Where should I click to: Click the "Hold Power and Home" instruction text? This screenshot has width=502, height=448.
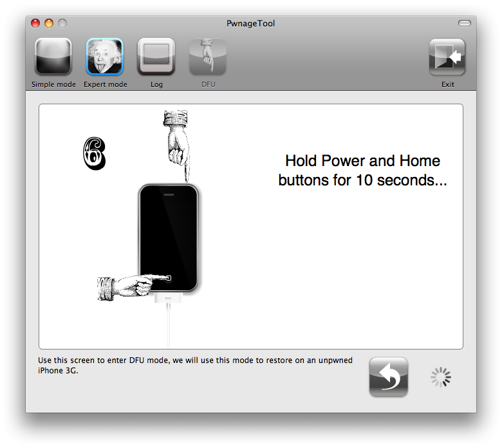click(x=362, y=171)
